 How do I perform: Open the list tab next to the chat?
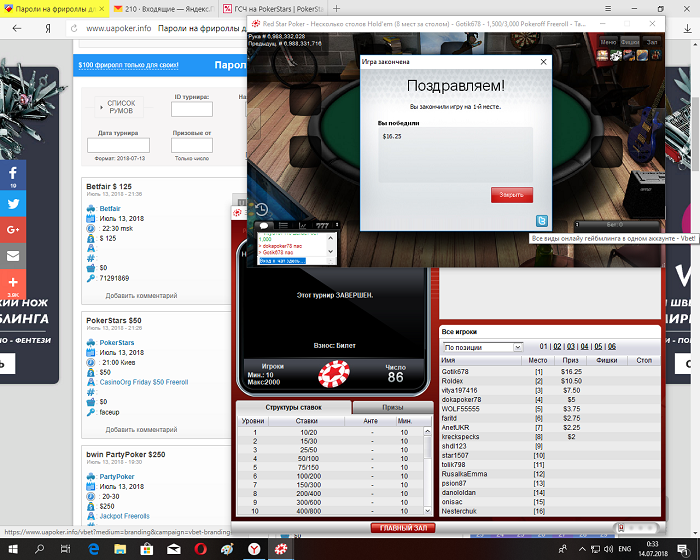pyautogui.click(x=283, y=226)
